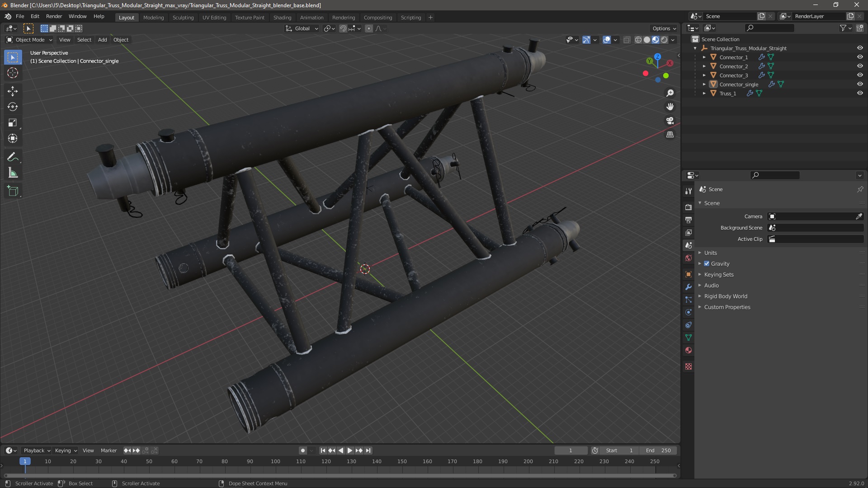Add a new workspace with plus tab
Viewport: 868px width, 488px height.
(x=430, y=18)
